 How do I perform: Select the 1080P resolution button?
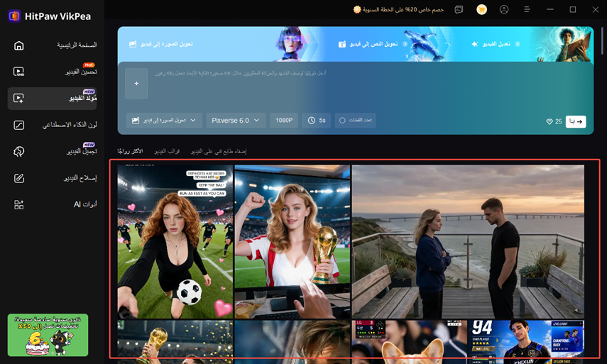pyautogui.click(x=284, y=121)
